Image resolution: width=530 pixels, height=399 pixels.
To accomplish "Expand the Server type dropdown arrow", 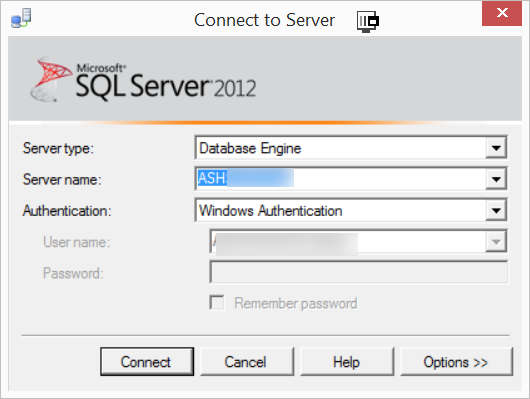I will (496, 148).
